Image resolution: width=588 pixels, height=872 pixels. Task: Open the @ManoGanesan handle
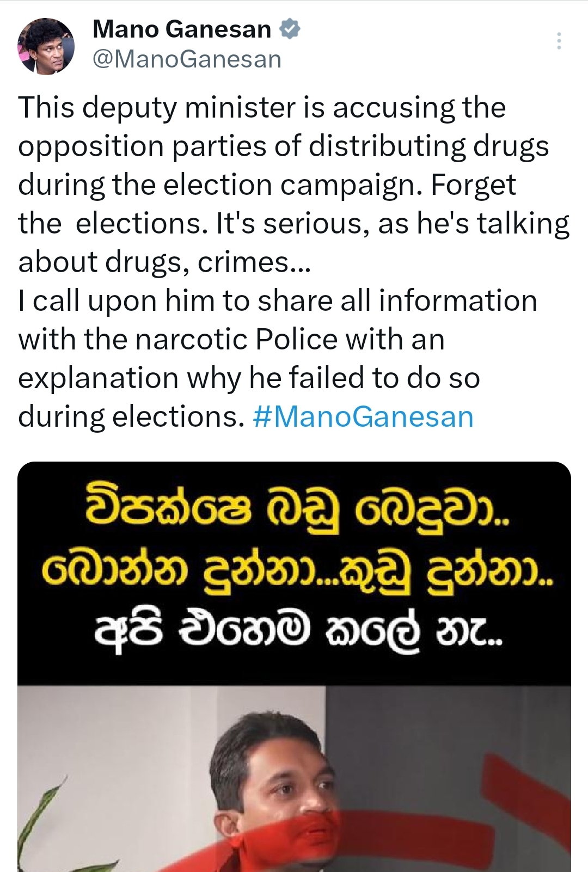[x=187, y=59]
